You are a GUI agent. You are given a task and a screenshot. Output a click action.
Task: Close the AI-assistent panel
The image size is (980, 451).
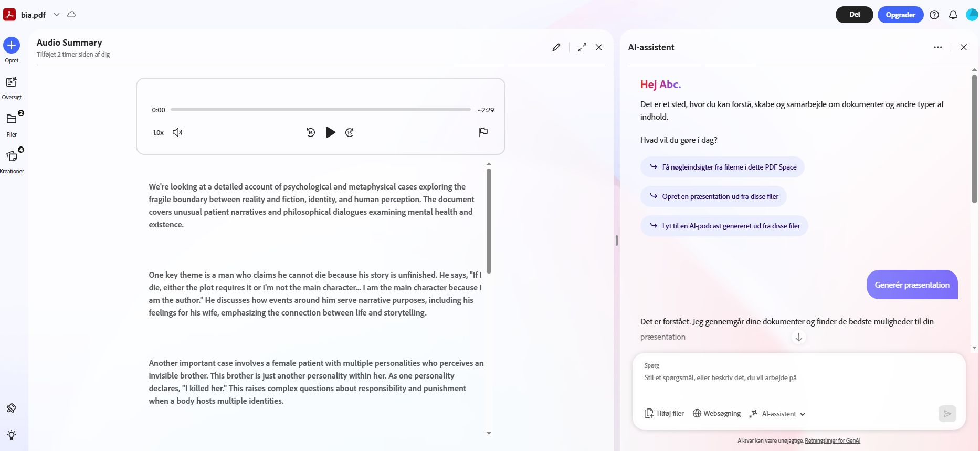coord(964,47)
